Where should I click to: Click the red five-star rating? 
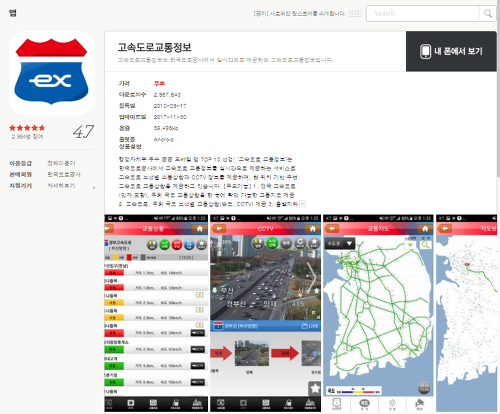point(27,128)
